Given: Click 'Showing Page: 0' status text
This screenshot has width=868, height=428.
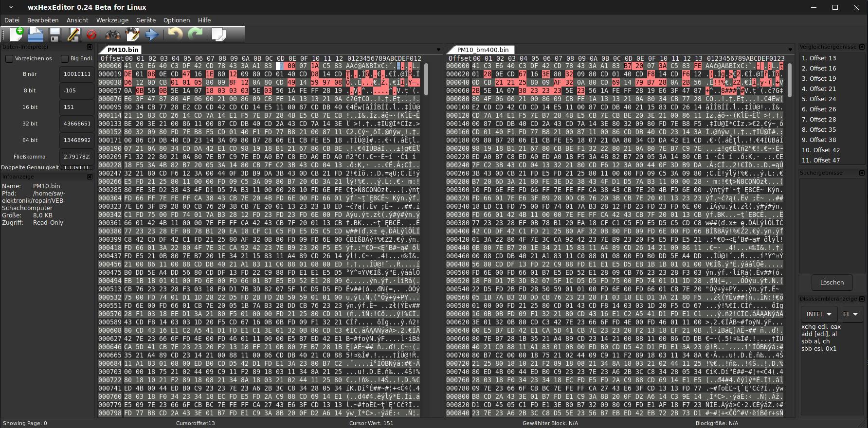Looking at the screenshot, I should pos(24,423).
